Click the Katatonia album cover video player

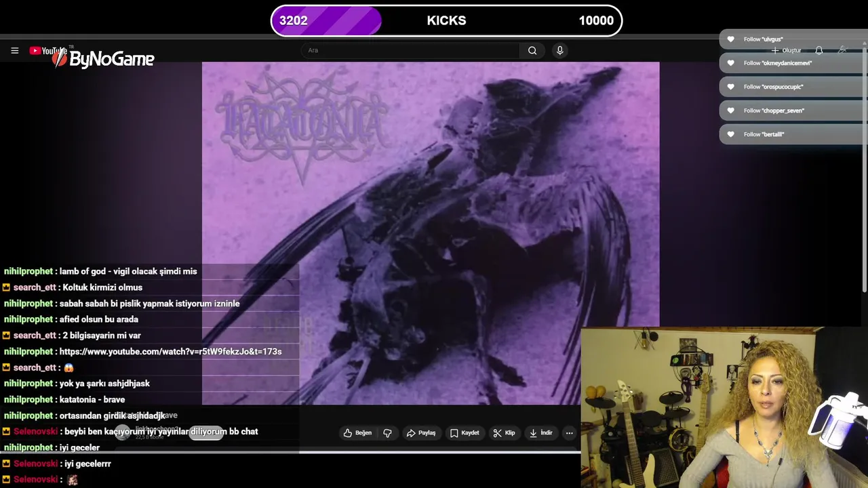pos(431,233)
